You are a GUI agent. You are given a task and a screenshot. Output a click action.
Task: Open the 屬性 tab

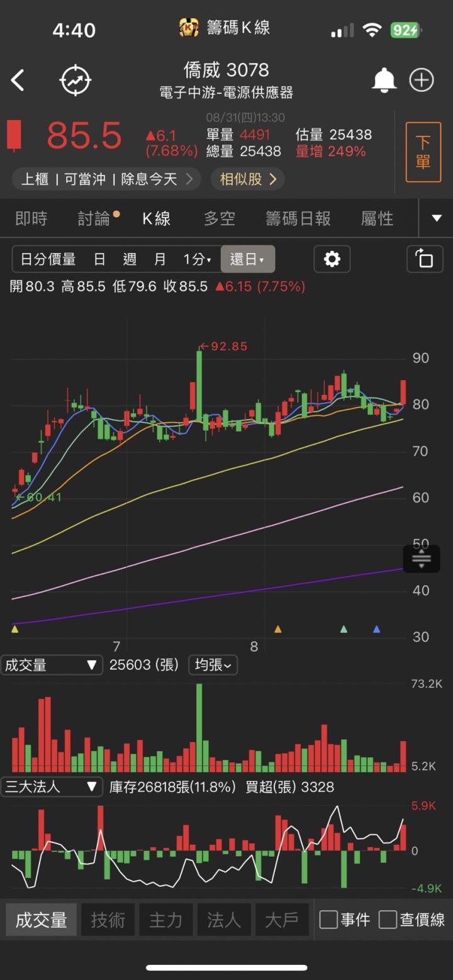coord(377,218)
